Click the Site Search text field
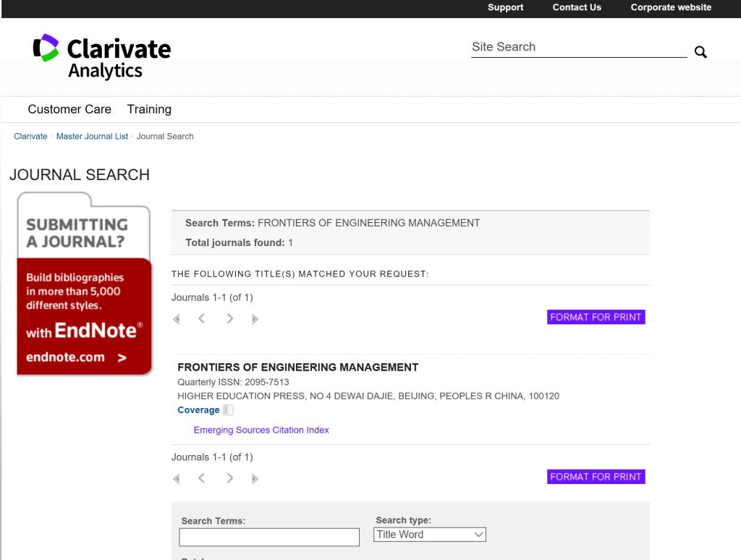 point(578,47)
